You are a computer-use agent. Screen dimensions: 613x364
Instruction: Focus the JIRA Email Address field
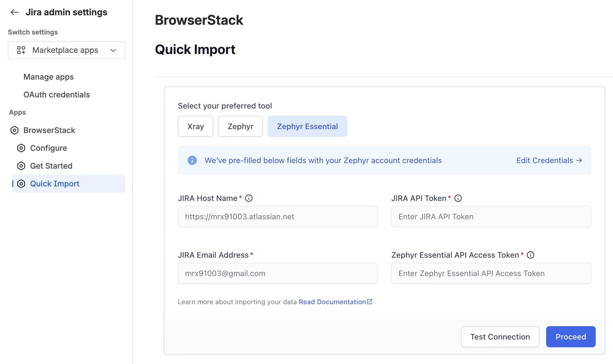(278, 273)
